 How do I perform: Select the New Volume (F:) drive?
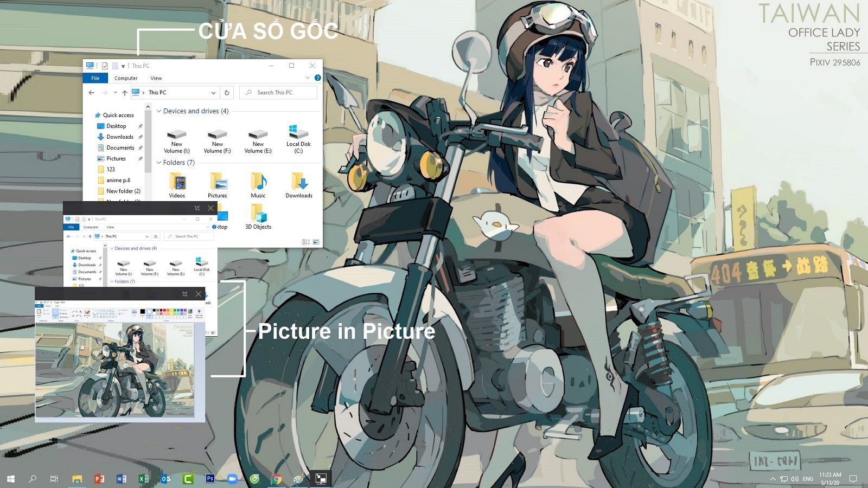coord(218,141)
